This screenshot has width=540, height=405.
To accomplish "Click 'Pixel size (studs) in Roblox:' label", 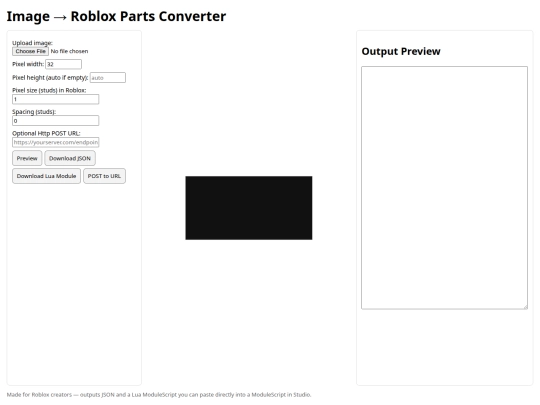I will (x=49, y=90).
